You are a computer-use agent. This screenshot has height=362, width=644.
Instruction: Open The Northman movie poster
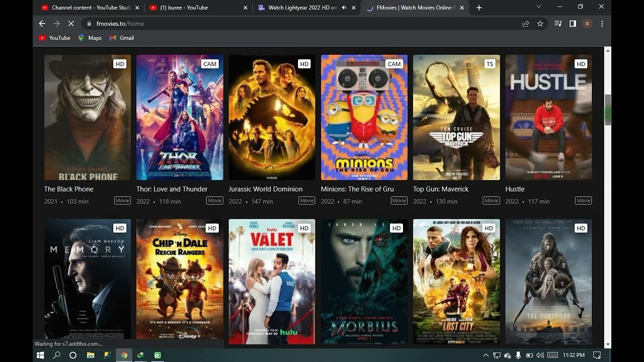[x=549, y=282]
